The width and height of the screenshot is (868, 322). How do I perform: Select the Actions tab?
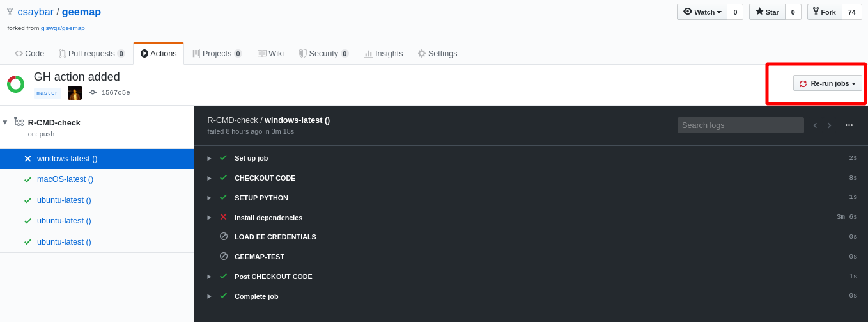pyautogui.click(x=159, y=54)
